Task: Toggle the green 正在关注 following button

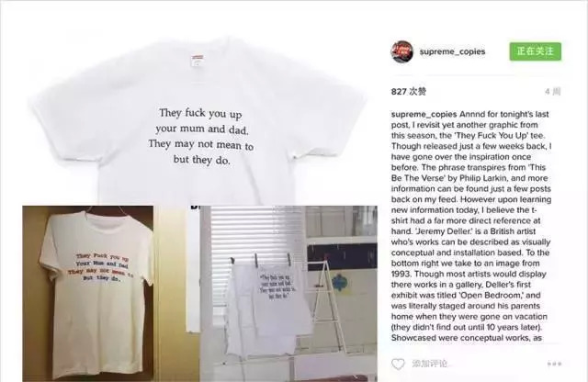Action: 535,51
